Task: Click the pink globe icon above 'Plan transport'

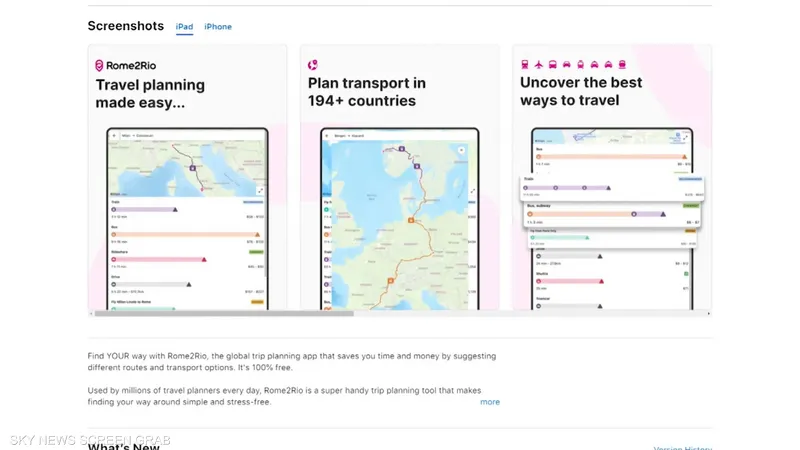Action: point(313,65)
